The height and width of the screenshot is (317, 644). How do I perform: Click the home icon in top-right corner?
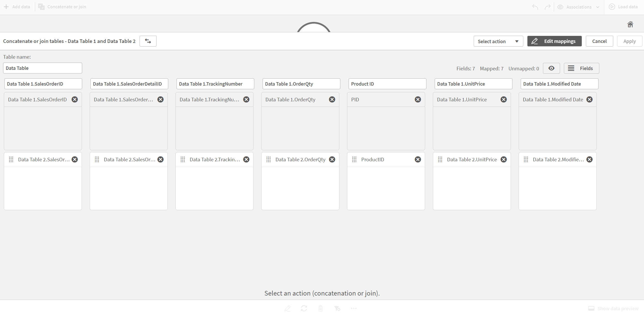[631, 24]
